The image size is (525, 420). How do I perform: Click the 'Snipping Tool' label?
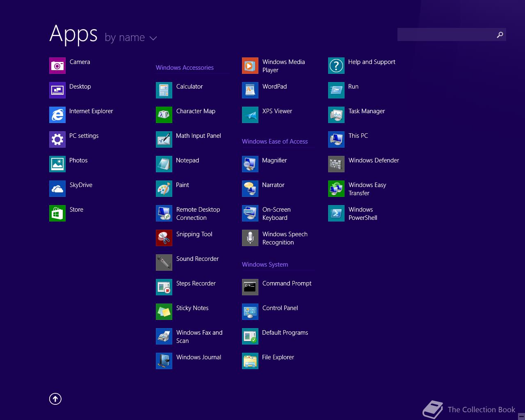pyautogui.click(x=194, y=234)
